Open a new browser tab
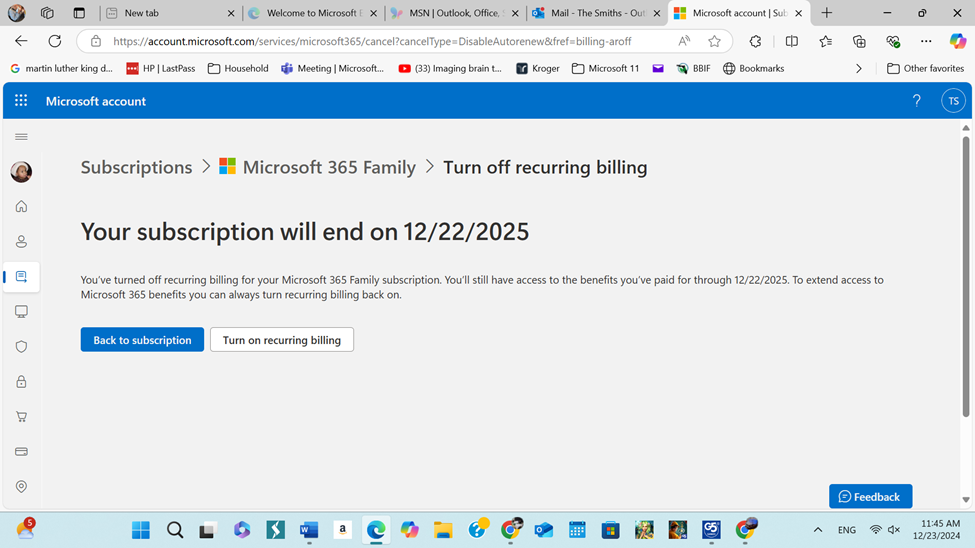Screen dimensions: 975x548 [826, 12]
